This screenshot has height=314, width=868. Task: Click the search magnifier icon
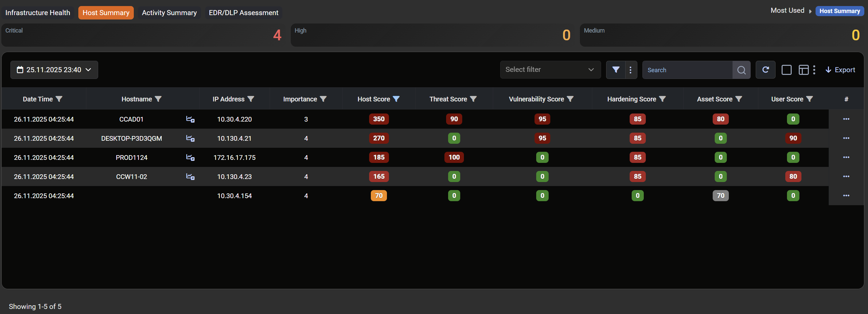tap(741, 70)
